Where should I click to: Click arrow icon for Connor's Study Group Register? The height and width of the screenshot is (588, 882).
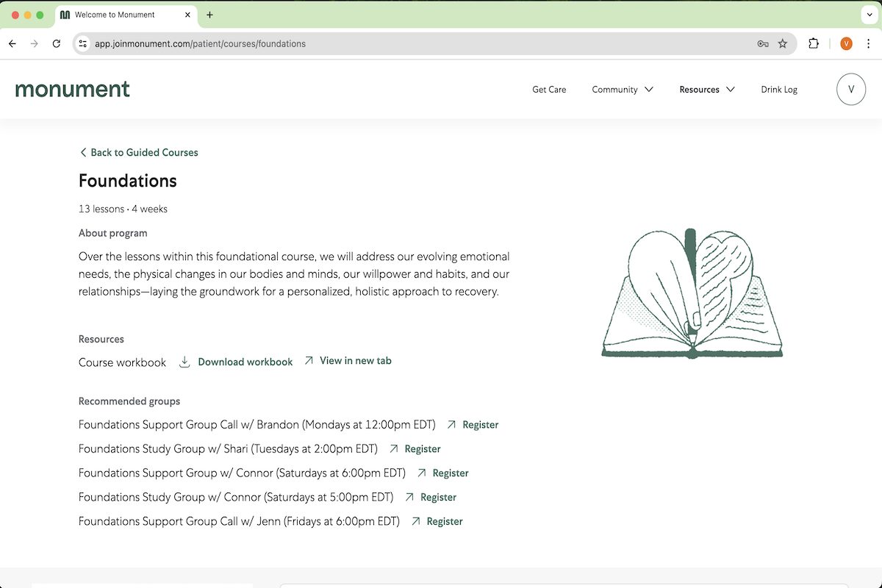click(x=410, y=497)
